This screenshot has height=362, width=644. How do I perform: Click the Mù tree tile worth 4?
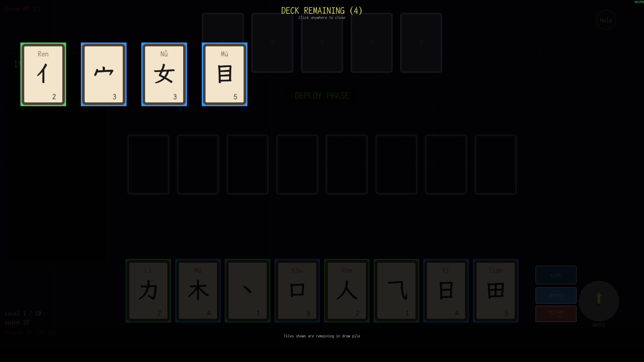pos(198,292)
